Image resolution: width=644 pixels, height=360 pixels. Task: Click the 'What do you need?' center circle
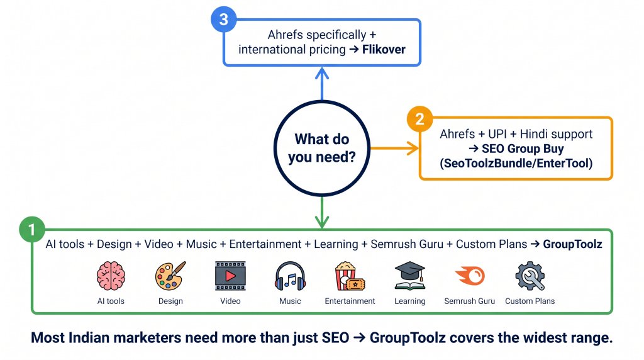tap(322, 149)
